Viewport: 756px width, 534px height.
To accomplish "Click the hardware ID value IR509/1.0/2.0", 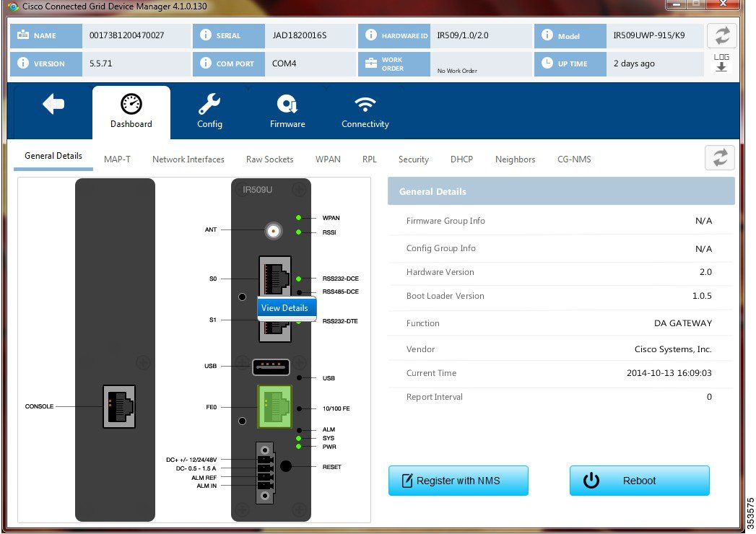I will click(x=463, y=35).
